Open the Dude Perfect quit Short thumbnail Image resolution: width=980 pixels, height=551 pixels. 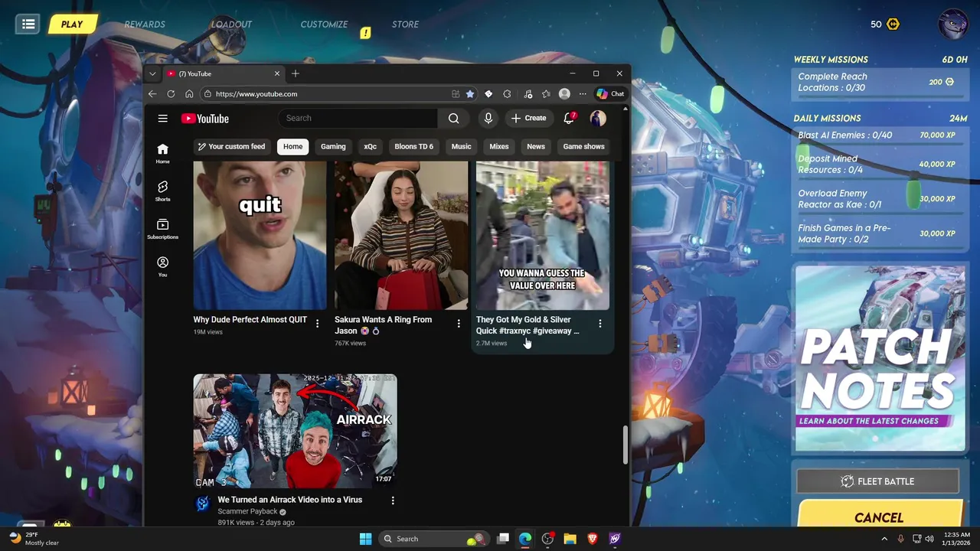[260, 235]
